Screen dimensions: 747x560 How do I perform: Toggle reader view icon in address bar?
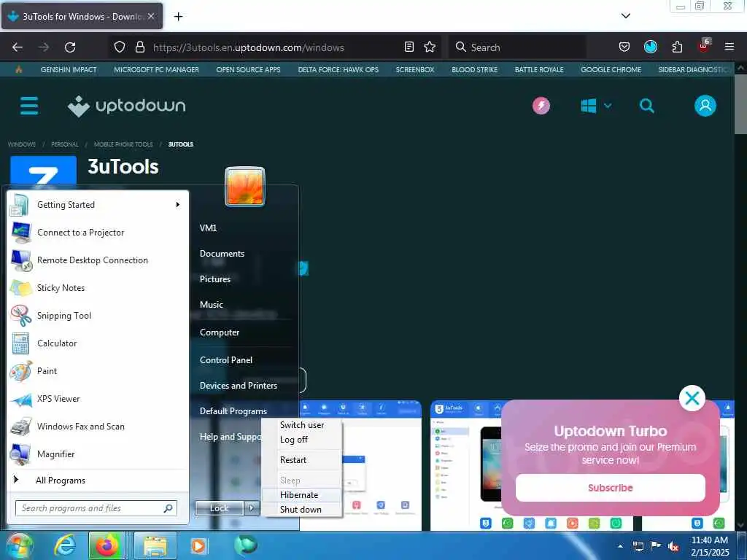pyautogui.click(x=409, y=47)
